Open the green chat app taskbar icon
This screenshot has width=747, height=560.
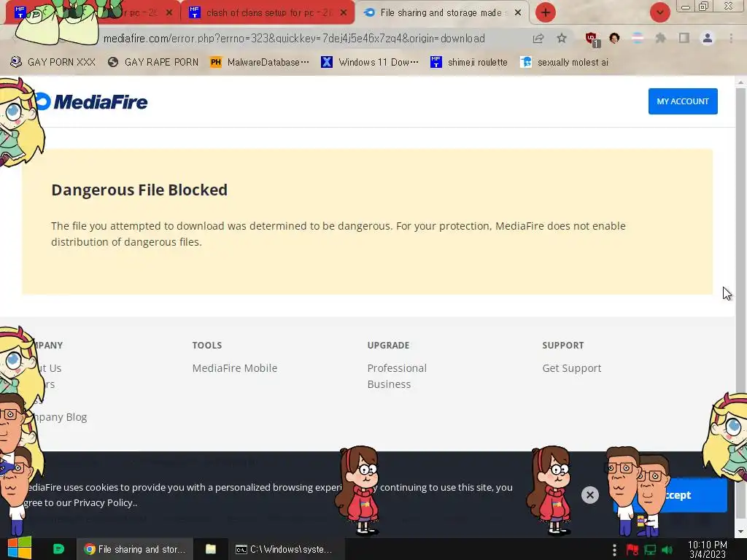[58, 549]
